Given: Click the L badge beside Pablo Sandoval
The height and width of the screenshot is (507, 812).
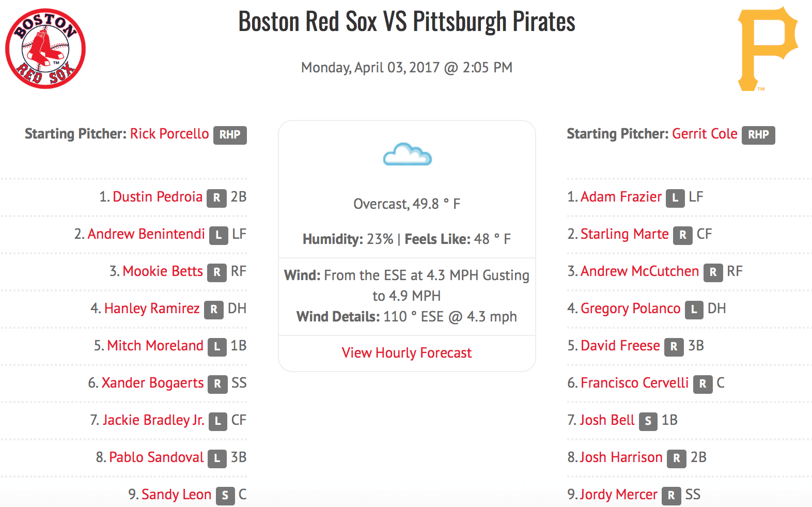Looking at the screenshot, I should 217,458.
